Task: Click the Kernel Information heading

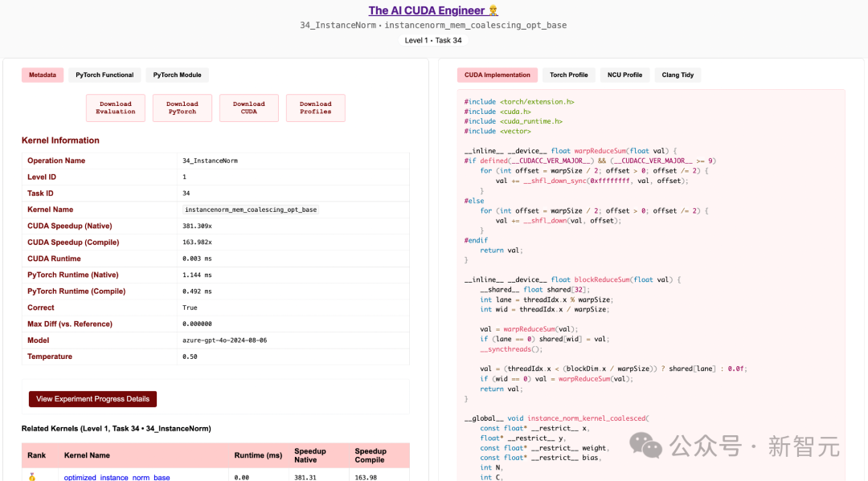Action: (x=60, y=141)
